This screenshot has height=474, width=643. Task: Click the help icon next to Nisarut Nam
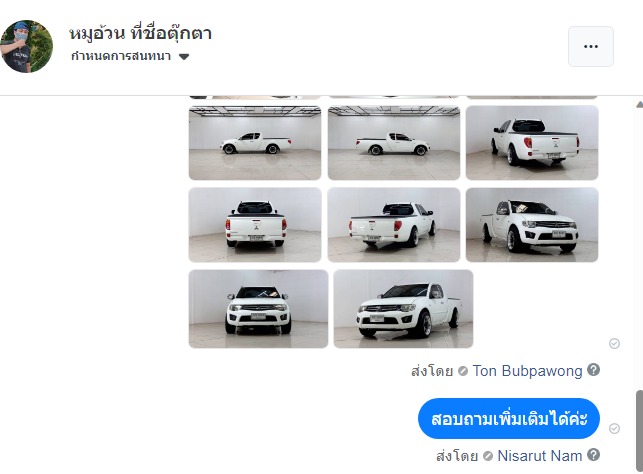coord(593,454)
